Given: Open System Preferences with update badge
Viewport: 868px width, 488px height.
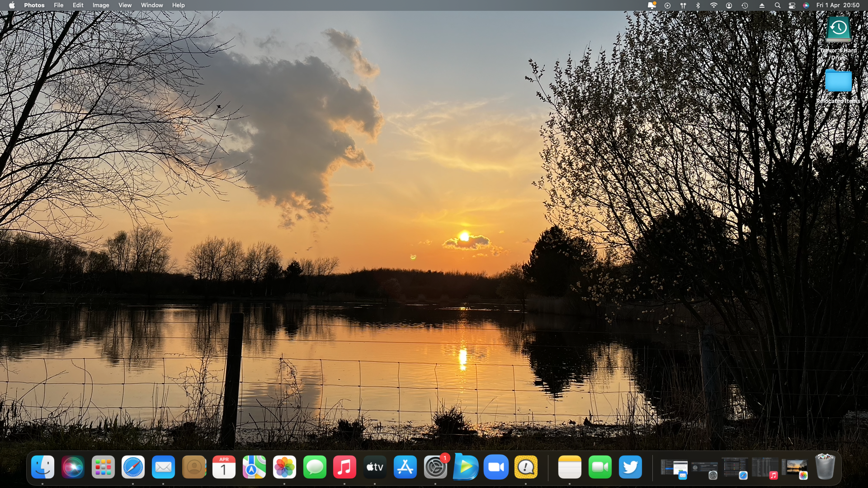Looking at the screenshot, I should coord(435,467).
